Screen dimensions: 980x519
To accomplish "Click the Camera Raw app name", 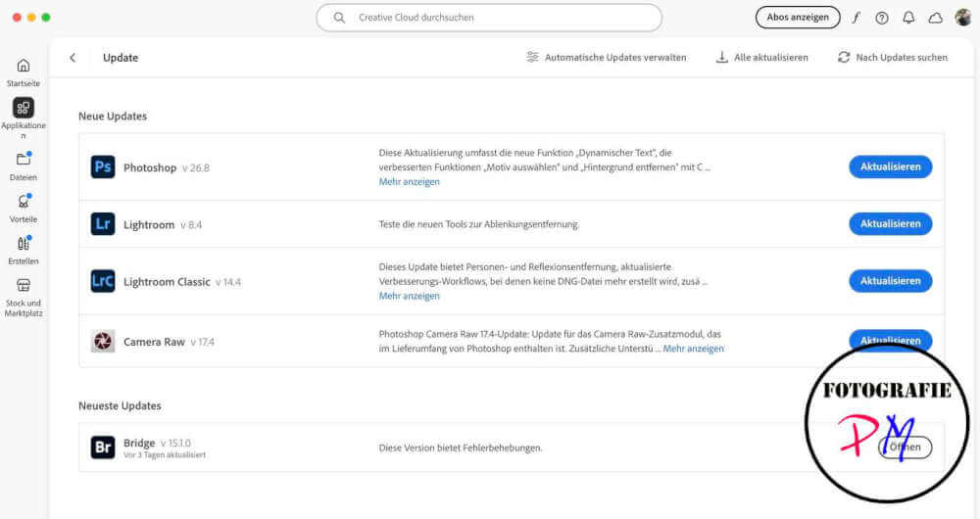I will (155, 343).
